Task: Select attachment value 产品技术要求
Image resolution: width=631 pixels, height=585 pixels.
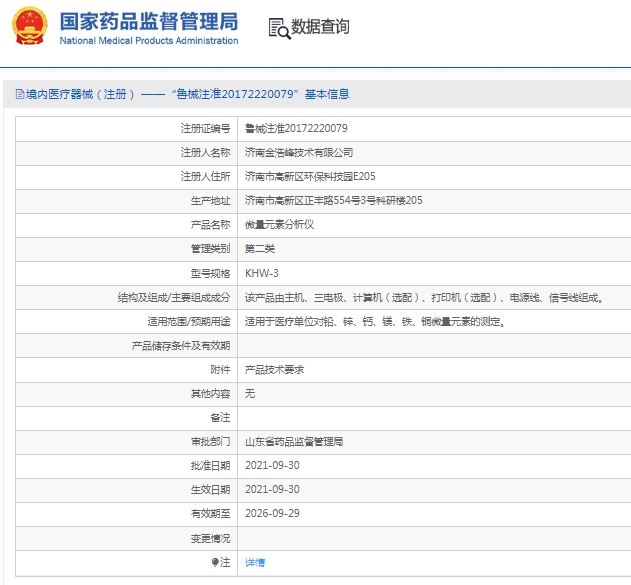Action: click(274, 369)
